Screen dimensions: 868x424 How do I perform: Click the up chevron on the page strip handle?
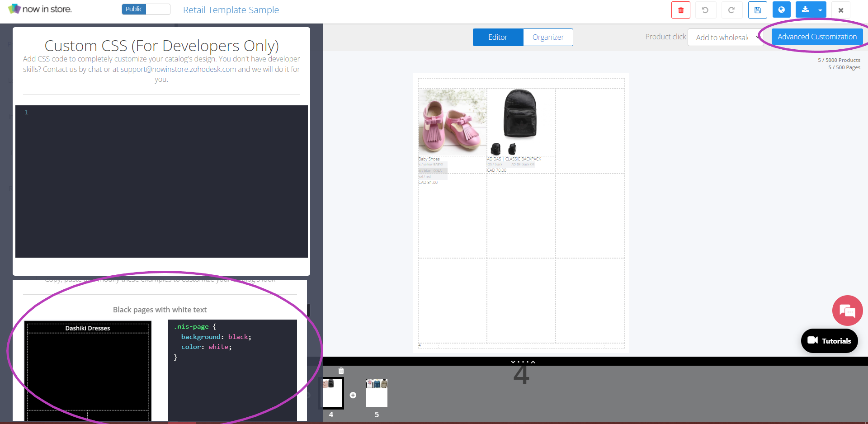click(533, 362)
